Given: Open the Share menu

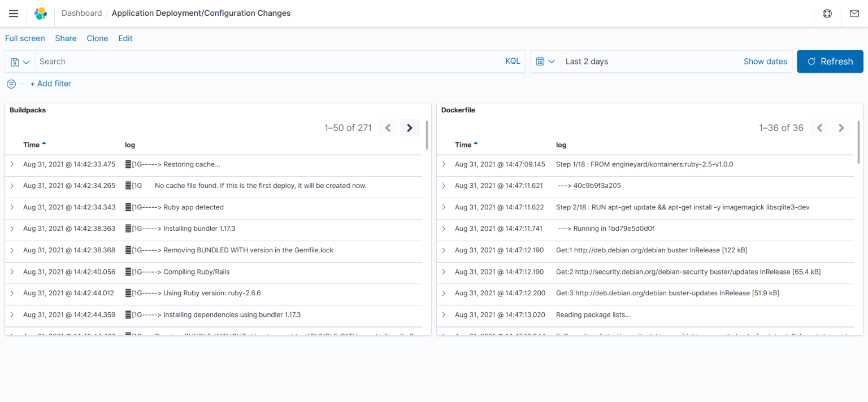Looking at the screenshot, I should pos(66,38).
